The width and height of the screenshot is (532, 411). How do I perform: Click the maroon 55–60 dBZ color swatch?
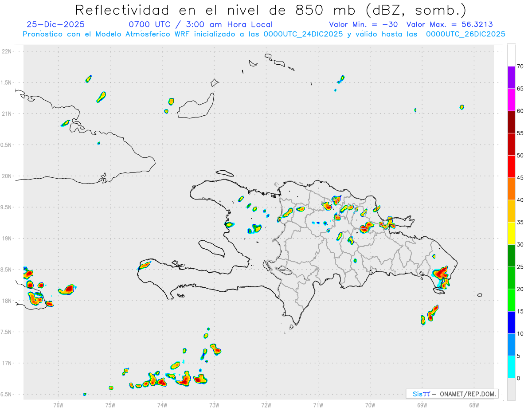point(511,122)
